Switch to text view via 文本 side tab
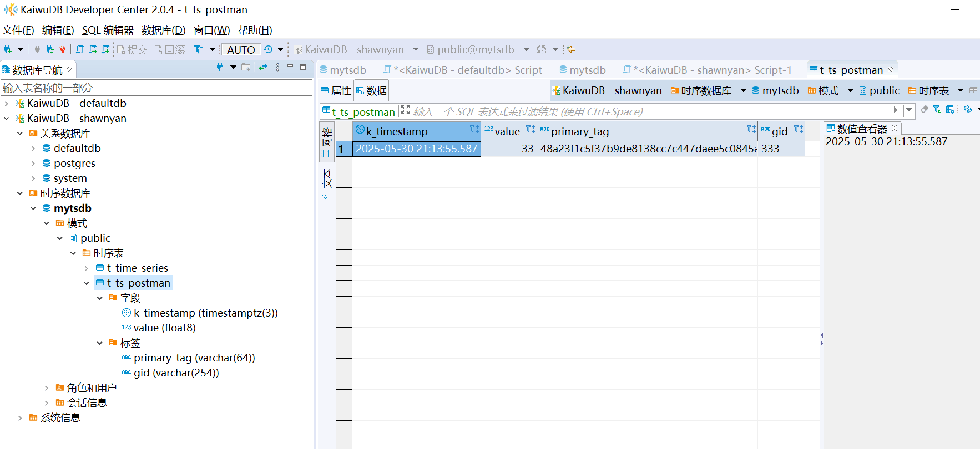The height and width of the screenshot is (449, 980). [x=327, y=185]
